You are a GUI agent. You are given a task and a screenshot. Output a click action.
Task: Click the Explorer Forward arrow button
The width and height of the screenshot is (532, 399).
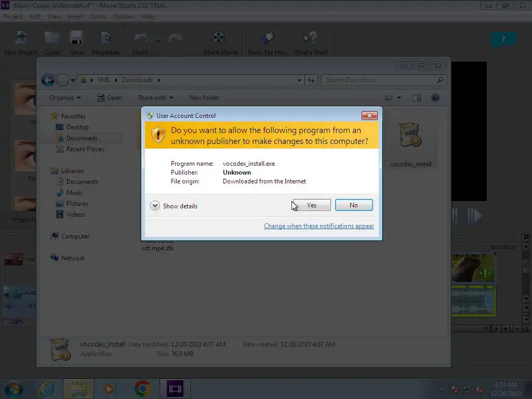pos(62,81)
